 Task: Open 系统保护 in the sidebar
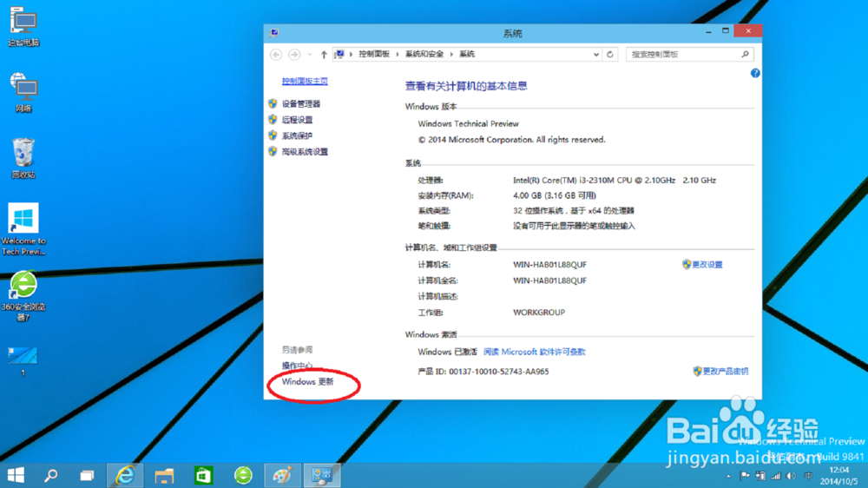(297, 135)
